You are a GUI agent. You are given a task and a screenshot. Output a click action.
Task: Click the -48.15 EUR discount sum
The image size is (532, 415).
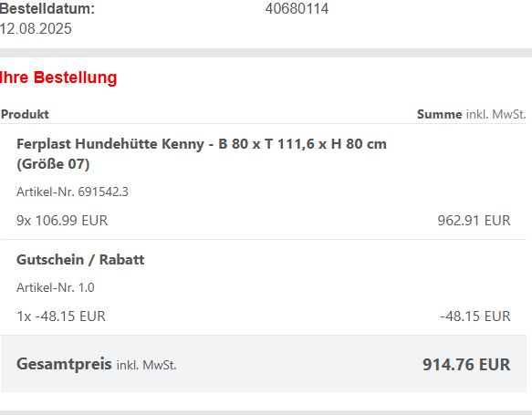(475, 316)
